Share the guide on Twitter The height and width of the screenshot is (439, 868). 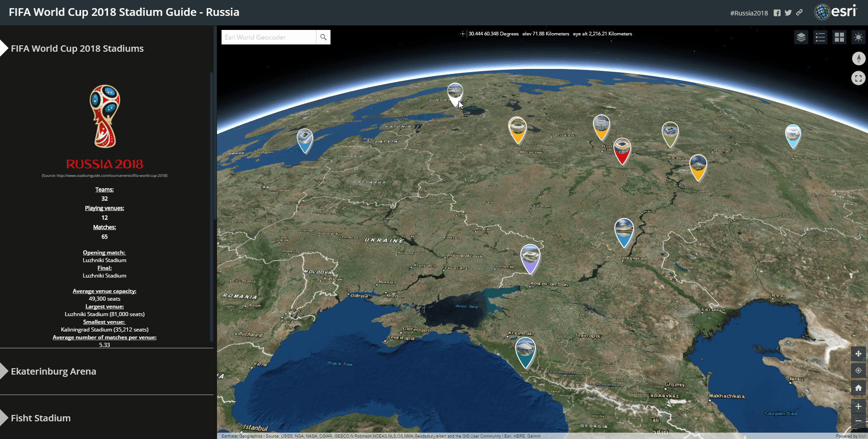click(x=788, y=13)
